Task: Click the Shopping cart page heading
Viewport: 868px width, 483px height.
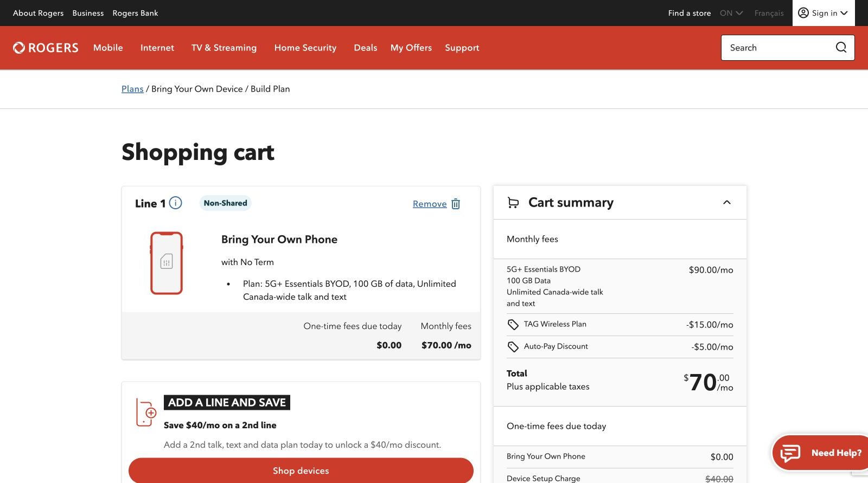Action: pyautogui.click(x=198, y=153)
